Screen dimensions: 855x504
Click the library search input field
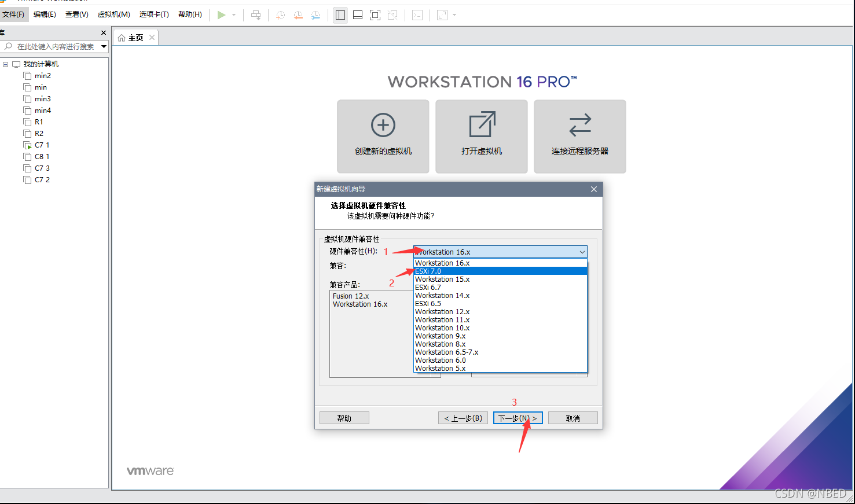(x=51, y=46)
